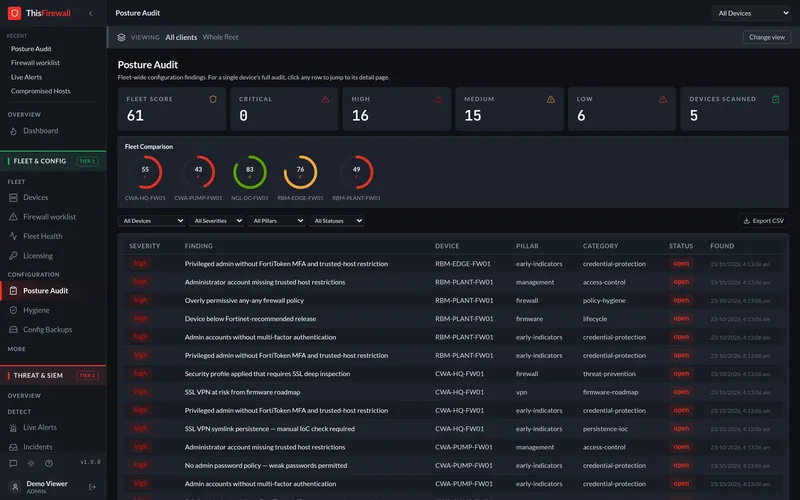800x500 pixels.
Task: Open Firewall worklist under Recent
Action: (35, 63)
